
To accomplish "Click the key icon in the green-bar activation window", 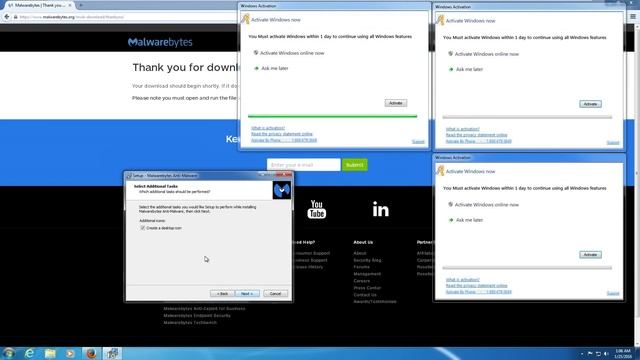I will [245, 19].
